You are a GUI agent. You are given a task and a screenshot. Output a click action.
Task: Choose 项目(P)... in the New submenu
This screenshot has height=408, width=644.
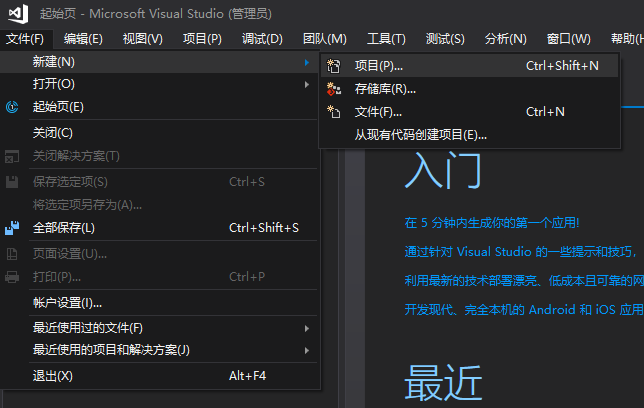pyautogui.click(x=469, y=66)
